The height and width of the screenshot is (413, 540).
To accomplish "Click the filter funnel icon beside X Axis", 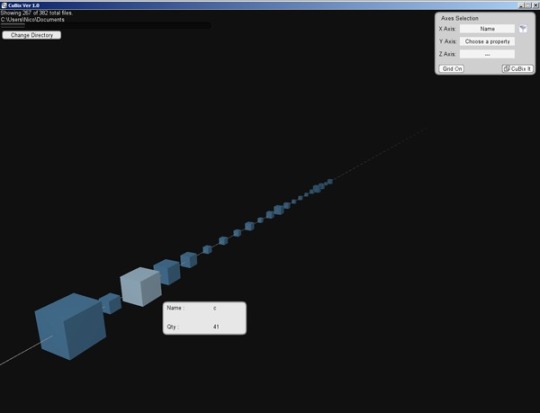I will coord(523,29).
